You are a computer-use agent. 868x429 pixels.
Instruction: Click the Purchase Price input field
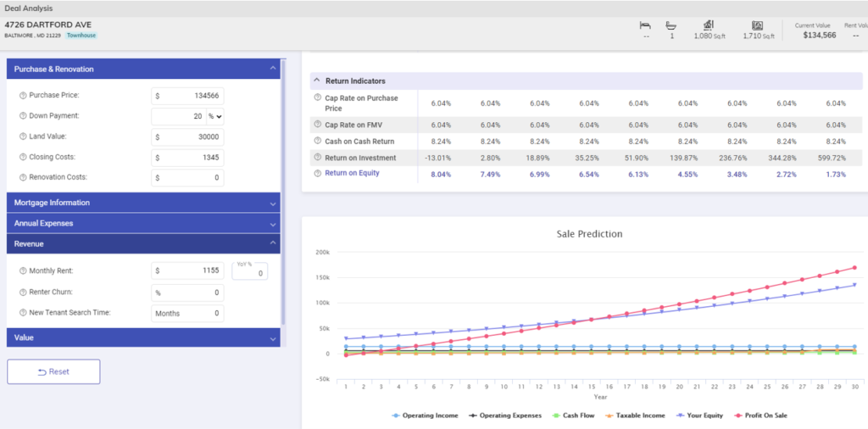point(187,96)
